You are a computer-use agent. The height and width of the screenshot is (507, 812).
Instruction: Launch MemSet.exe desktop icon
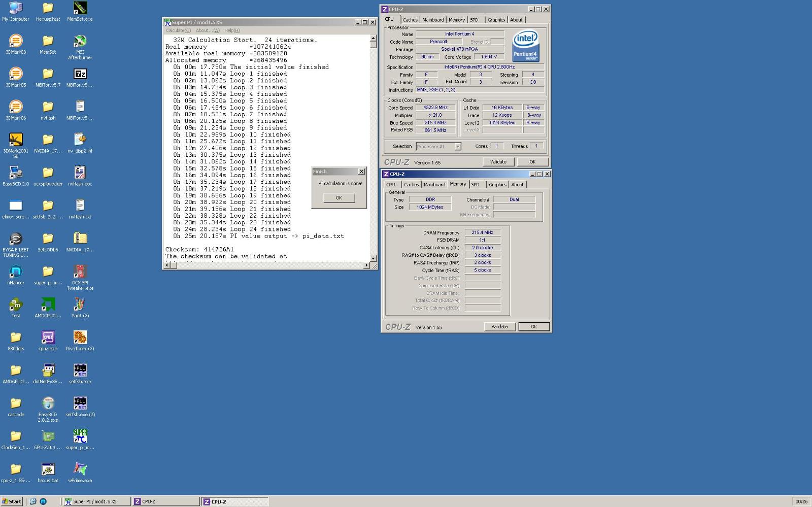80,11
